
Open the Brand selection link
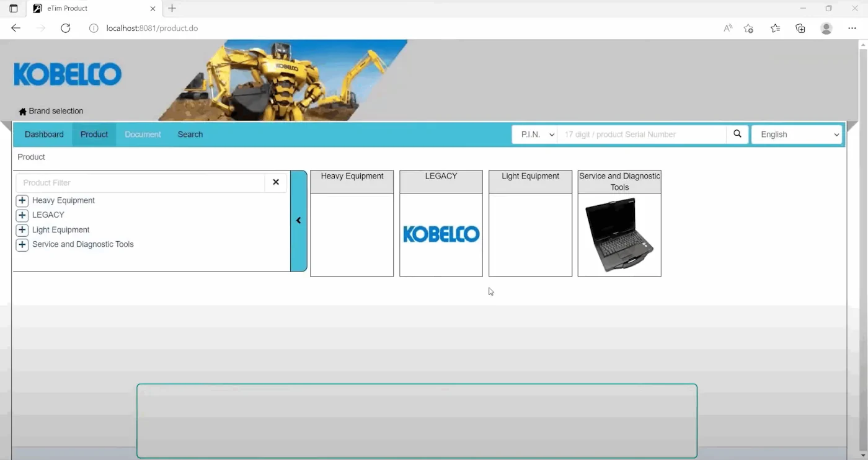click(56, 111)
